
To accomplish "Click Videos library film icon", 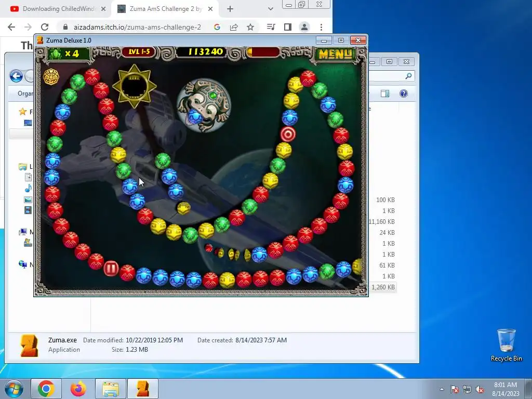I will pyautogui.click(x=28, y=210).
